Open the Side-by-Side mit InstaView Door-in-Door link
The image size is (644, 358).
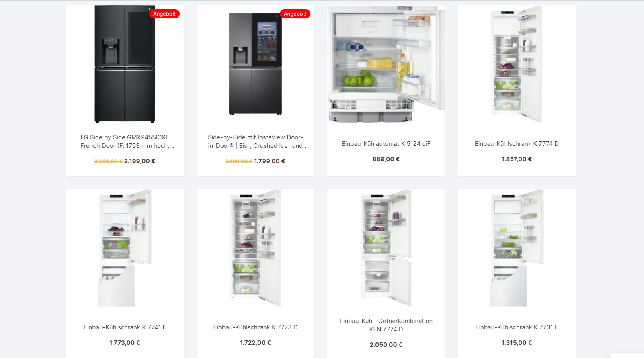(257, 141)
